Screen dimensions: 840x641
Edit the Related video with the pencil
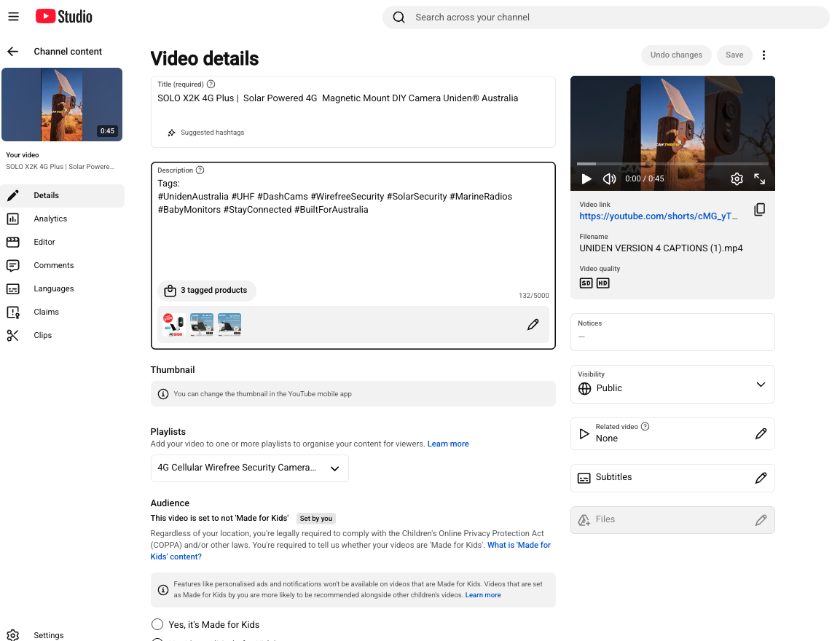click(761, 433)
